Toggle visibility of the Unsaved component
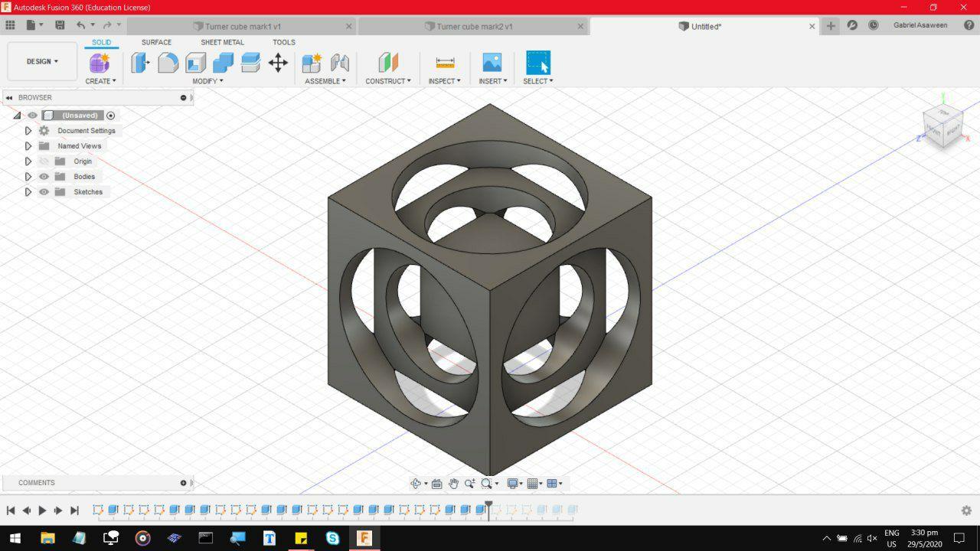 pos(32,116)
